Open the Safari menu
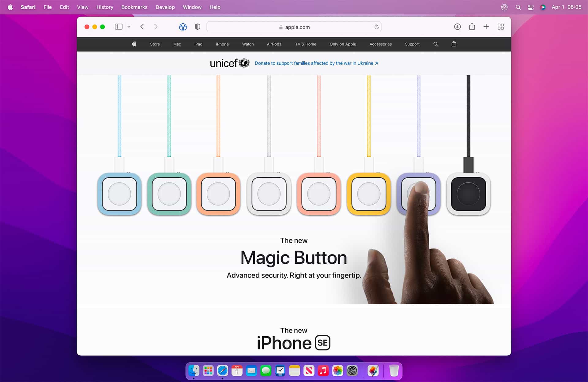 pyautogui.click(x=28, y=7)
